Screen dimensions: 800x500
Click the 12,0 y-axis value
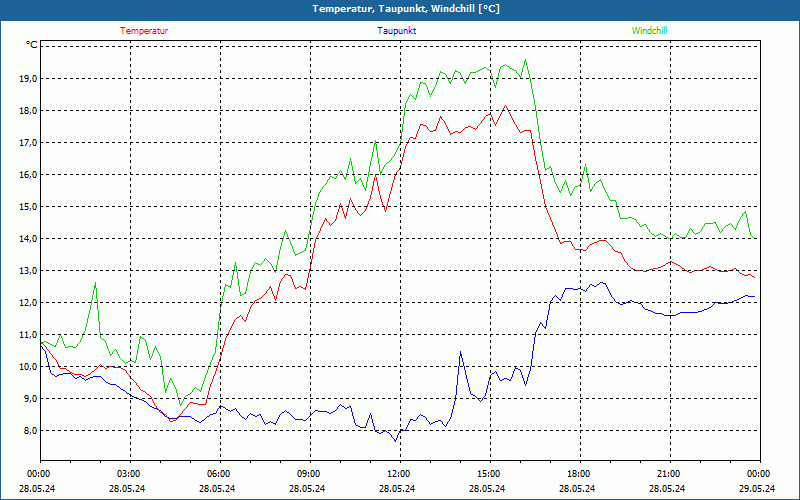[x=29, y=303]
